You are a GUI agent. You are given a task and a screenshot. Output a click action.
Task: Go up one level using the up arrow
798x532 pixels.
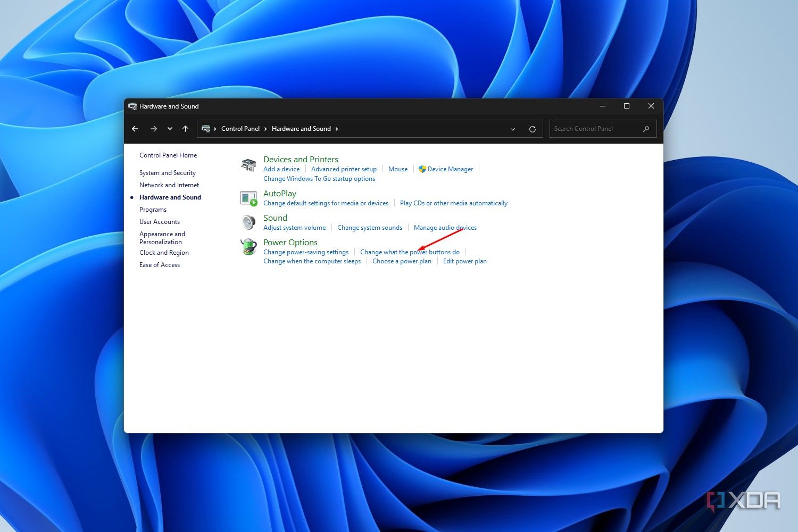pyautogui.click(x=185, y=128)
